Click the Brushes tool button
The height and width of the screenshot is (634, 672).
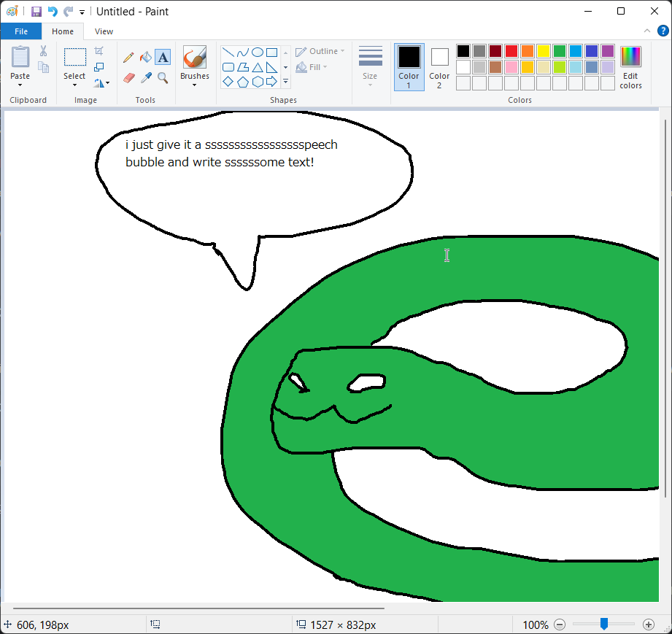tap(195, 57)
